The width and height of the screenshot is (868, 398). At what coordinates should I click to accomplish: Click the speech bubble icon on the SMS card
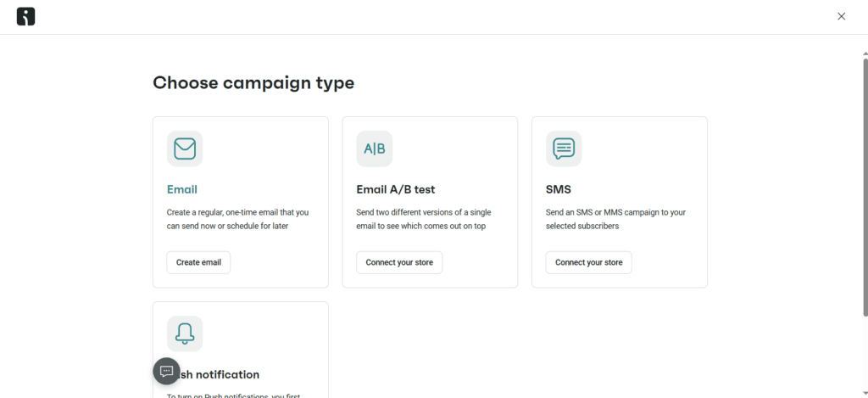pyautogui.click(x=564, y=149)
